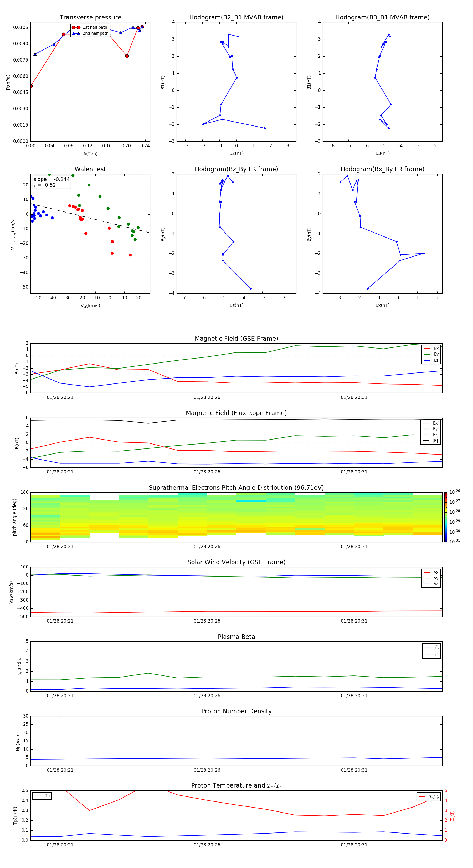
Task: Click '01/28 20:26' tick under Plasma Beta plot
Action: click(x=207, y=695)
